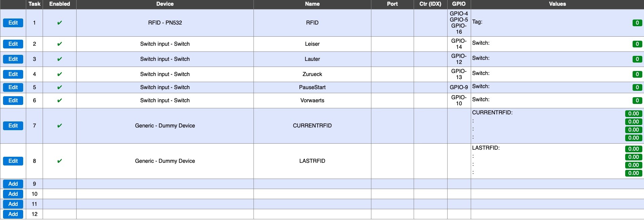Click the green Tag value badge for RFID
Screen dimensions: 644x222
click(637, 23)
